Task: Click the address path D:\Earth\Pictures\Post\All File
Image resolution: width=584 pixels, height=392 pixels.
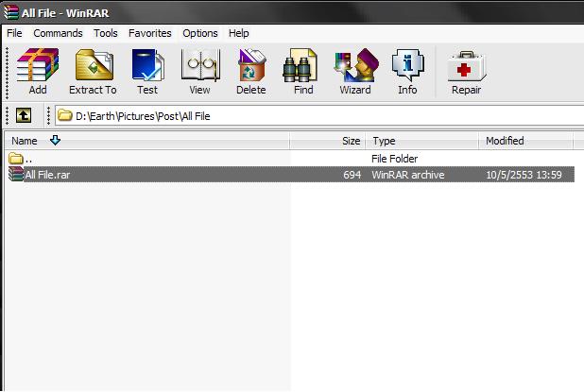Action: 143,116
